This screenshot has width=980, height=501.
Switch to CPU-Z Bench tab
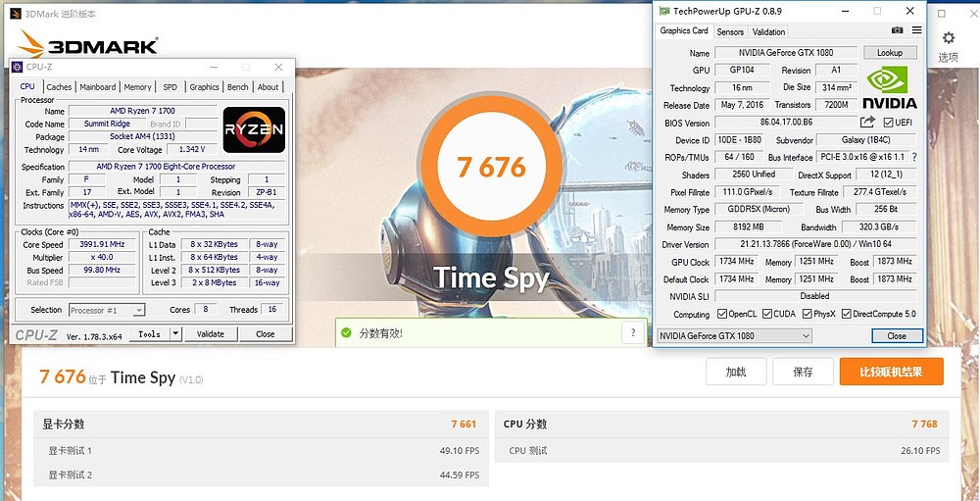(237, 87)
